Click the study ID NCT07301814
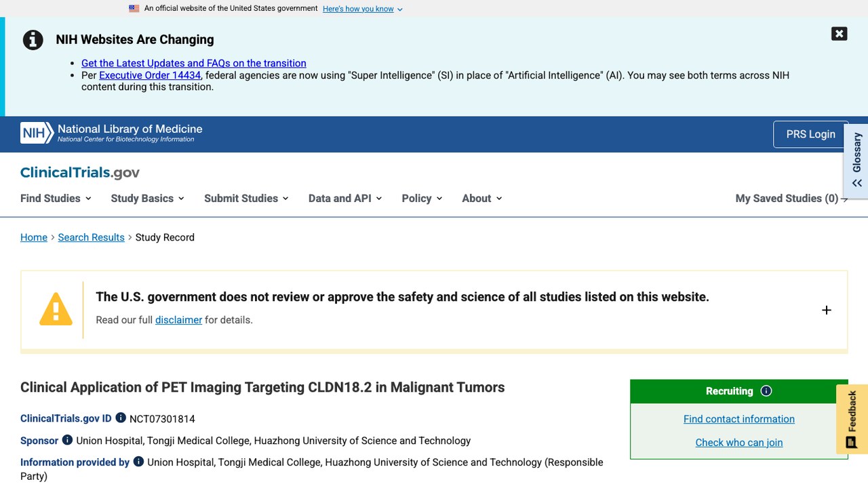Screen dimensions: 868x488 tap(162, 419)
